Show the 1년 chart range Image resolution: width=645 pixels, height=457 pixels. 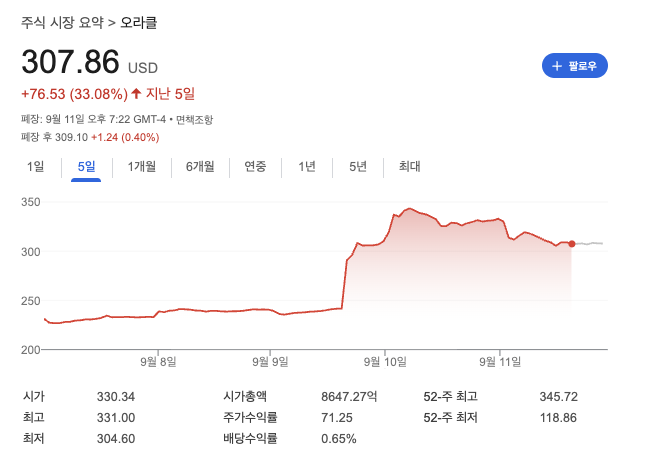(x=307, y=167)
